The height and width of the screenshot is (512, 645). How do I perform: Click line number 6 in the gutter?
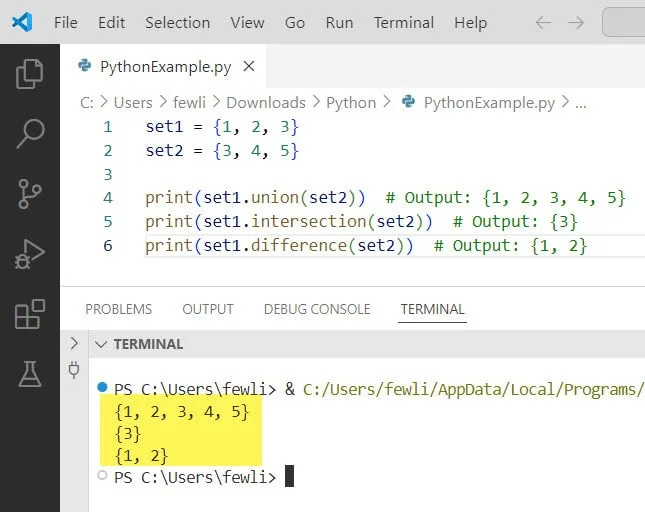(x=108, y=246)
